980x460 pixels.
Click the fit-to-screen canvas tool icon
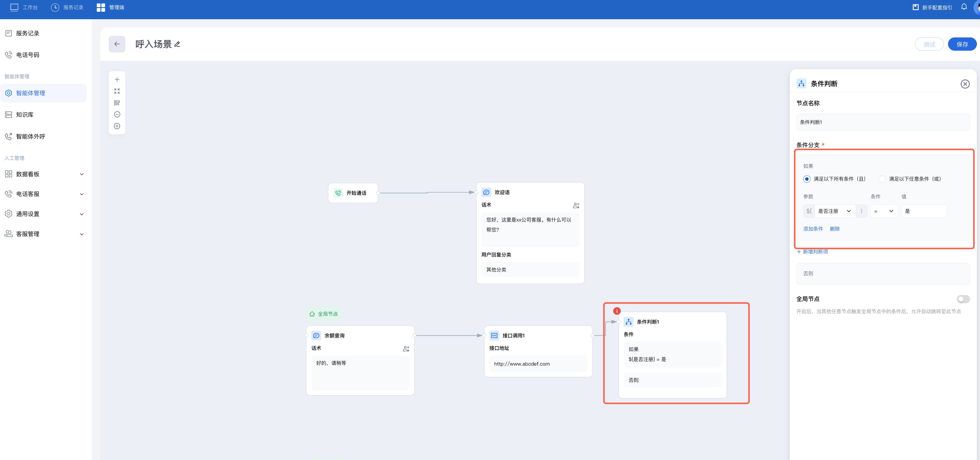[117, 91]
